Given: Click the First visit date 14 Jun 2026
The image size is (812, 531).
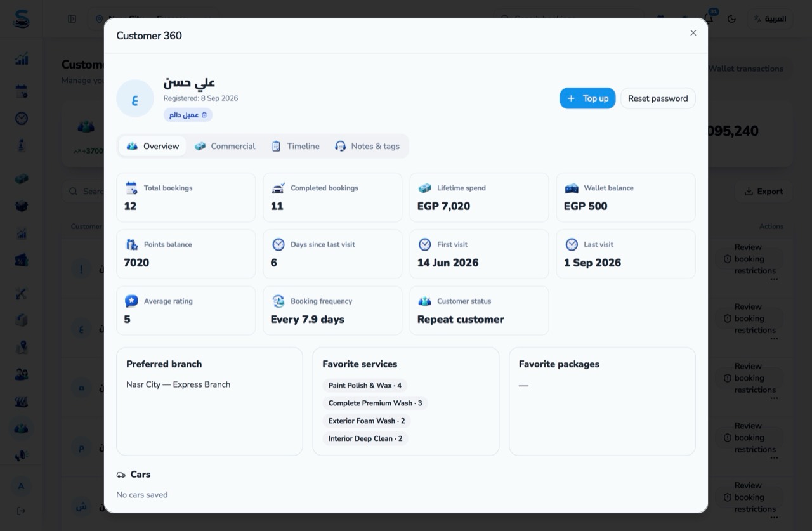Looking at the screenshot, I should point(448,263).
